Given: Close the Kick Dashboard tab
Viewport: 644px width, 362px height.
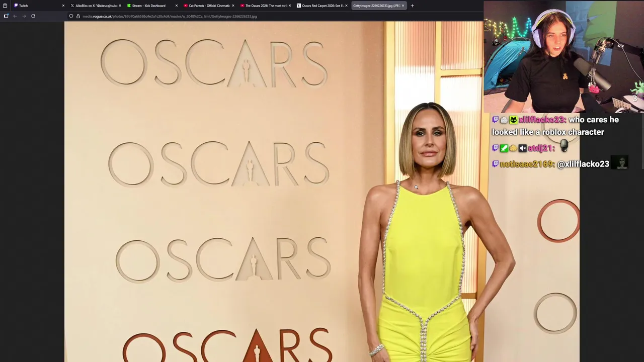Looking at the screenshot, I should click(176, 6).
